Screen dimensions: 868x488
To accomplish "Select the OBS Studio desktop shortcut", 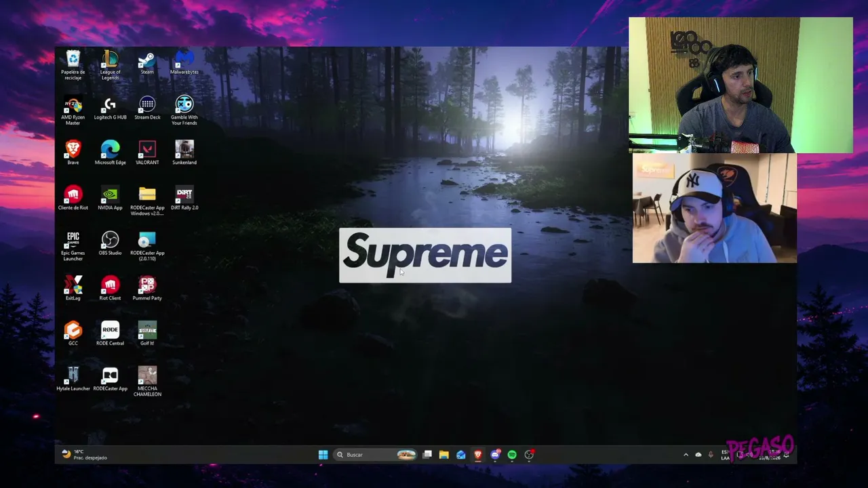I will tap(110, 244).
